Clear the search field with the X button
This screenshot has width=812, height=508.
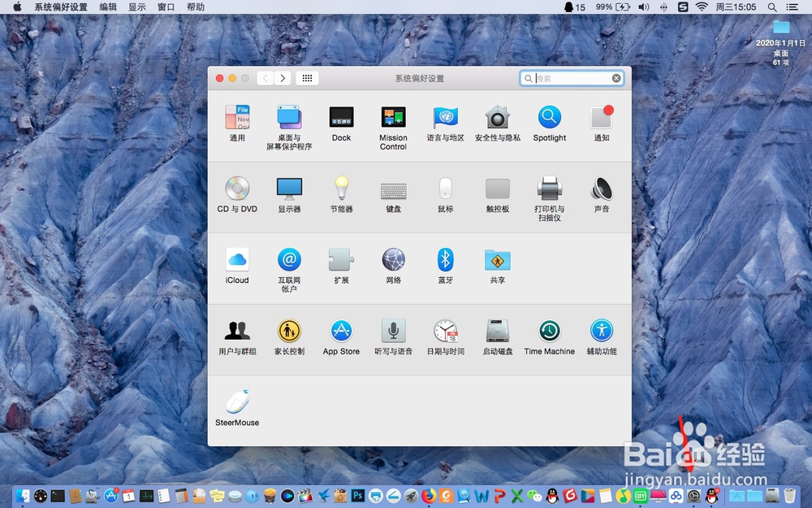pyautogui.click(x=616, y=78)
